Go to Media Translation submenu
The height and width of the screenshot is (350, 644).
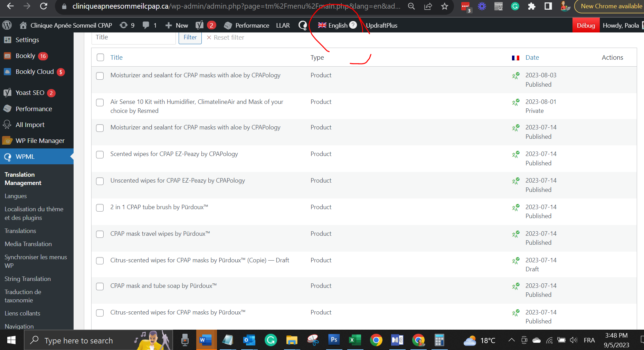click(x=28, y=244)
